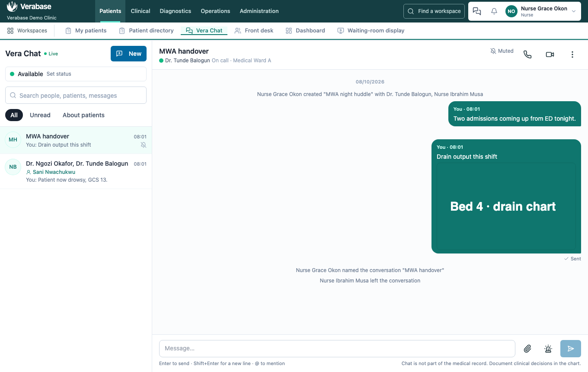Open the Diagnostics menu
This screenshot has height=372, width=588.
point(176,11)
